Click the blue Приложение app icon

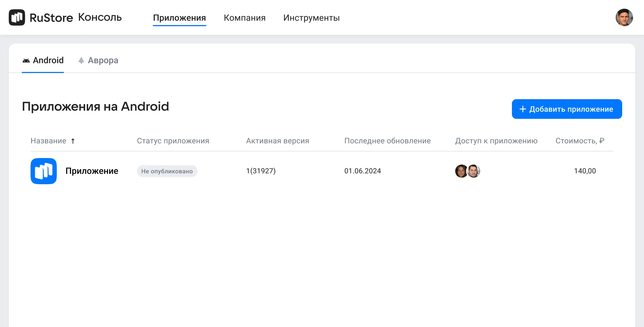[x=44, y=171]
